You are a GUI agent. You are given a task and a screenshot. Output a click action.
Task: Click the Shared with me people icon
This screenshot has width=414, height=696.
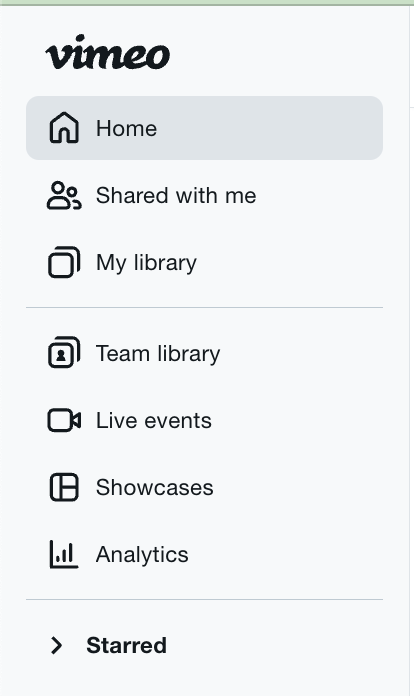tap(64, 195)
